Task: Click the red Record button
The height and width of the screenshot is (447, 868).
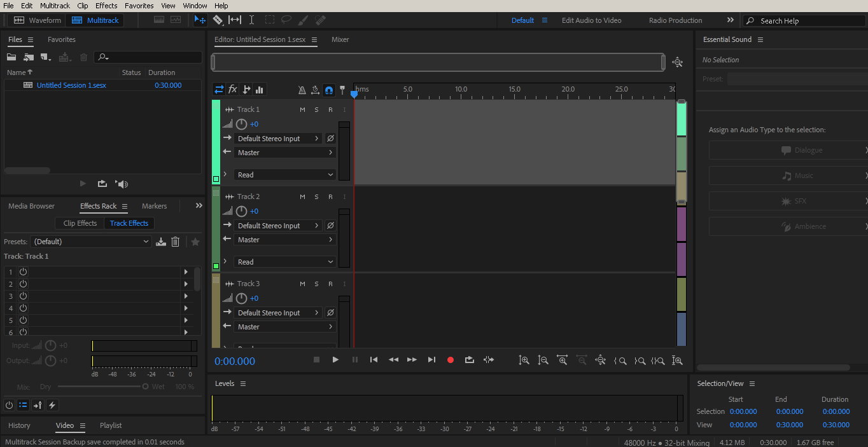Action: pos(451,360)
